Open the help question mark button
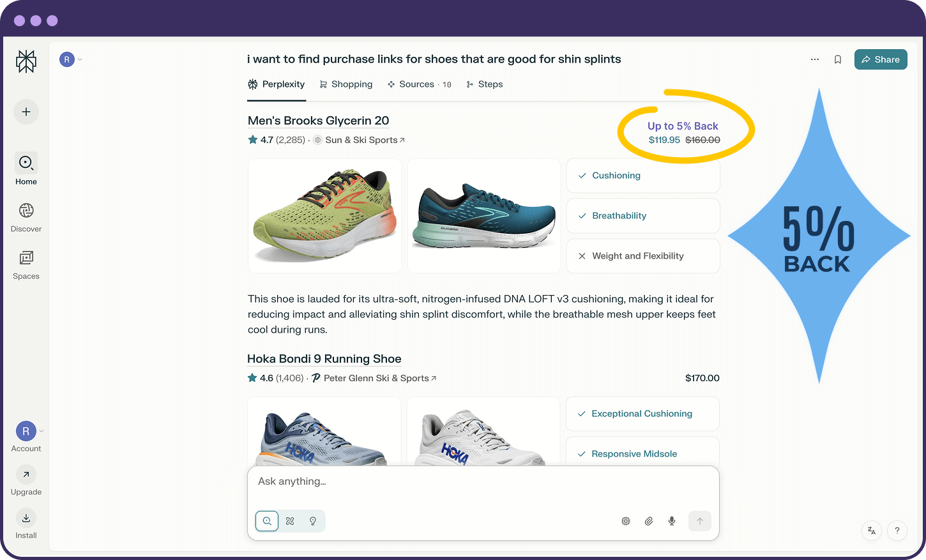The height and width of the screenshot is (560, 926). click(x=897, y=530)
